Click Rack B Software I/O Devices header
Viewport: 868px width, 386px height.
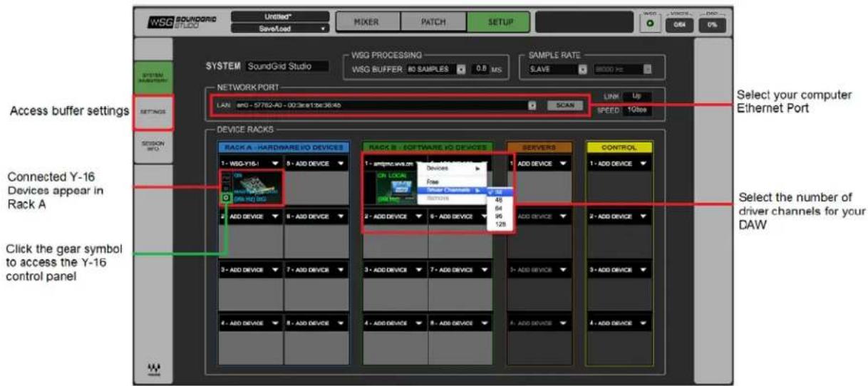point(428,147)
